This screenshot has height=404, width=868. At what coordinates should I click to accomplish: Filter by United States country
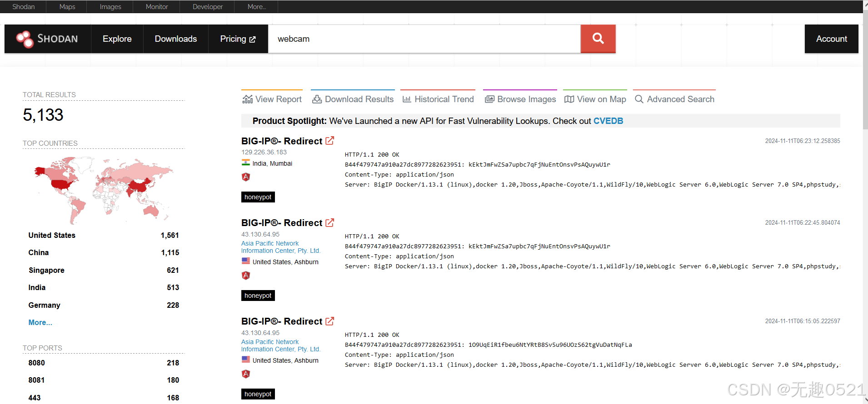pyautogui.click(x=104, y=235)
